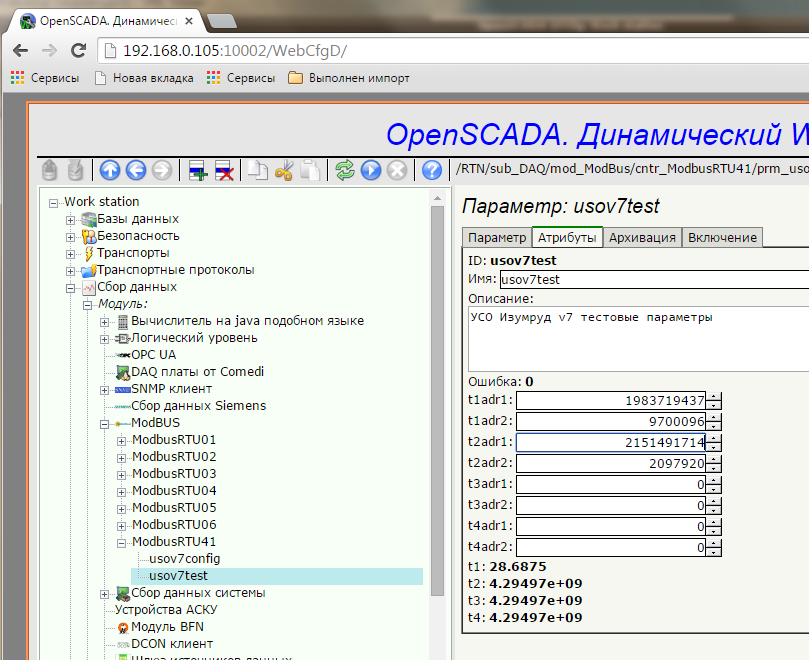Viewport: 809px width, 660px height.
Task: Switch to the Параметр tab
Action: [x=497, y=237]
